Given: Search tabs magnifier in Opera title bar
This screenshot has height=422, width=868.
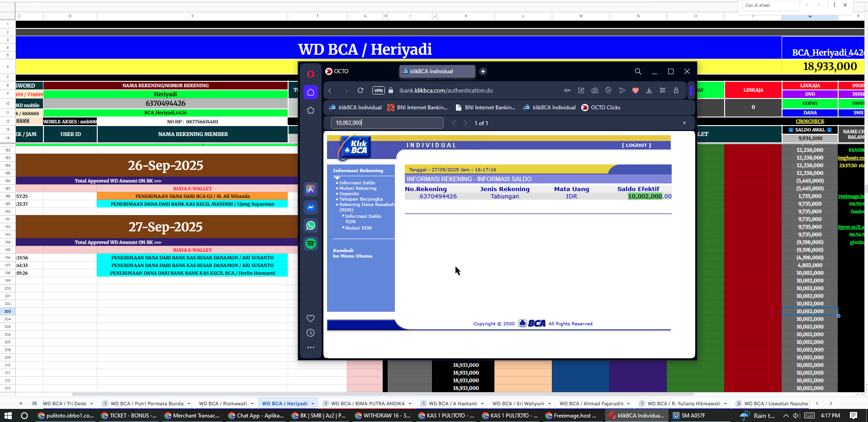Looking at the screenshot, I should pos(638,71).
